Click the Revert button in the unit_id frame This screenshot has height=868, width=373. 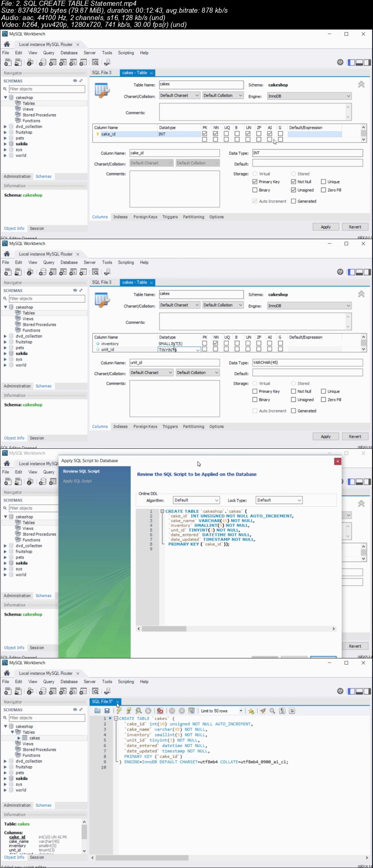pos(355,436)
